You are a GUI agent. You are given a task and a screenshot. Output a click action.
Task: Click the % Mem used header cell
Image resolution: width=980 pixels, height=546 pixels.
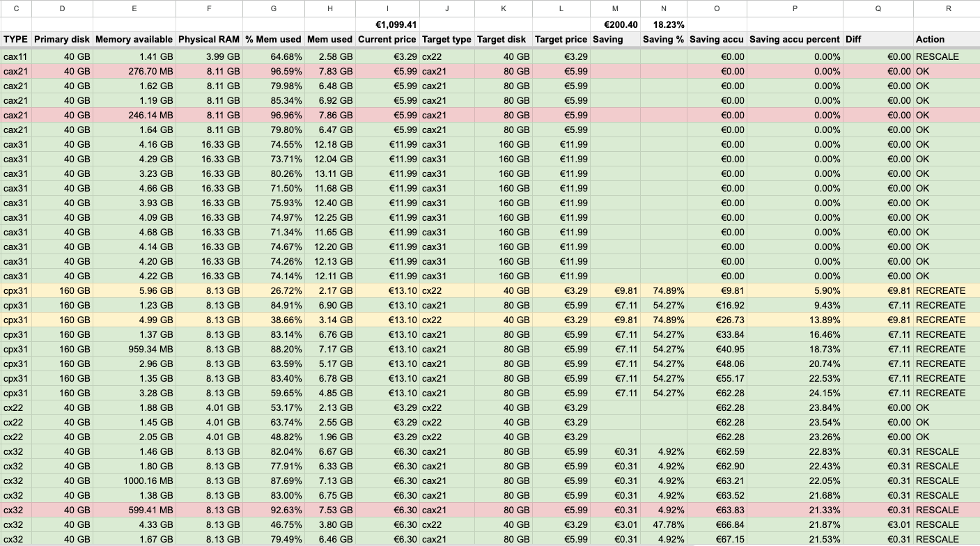[274, 39]
